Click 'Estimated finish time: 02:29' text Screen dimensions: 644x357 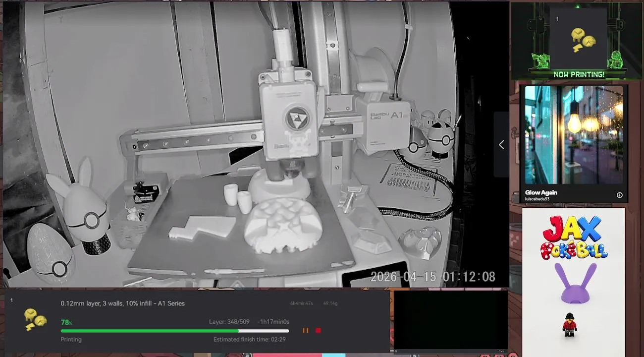click(x=250, y=340)
